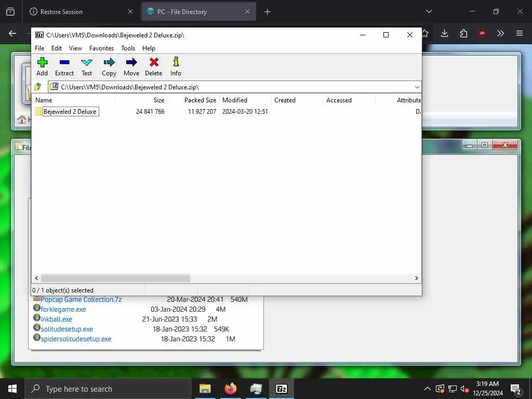Open the Tools menu
This screenshot has height=399, width=532.
[x=128, y=48]
